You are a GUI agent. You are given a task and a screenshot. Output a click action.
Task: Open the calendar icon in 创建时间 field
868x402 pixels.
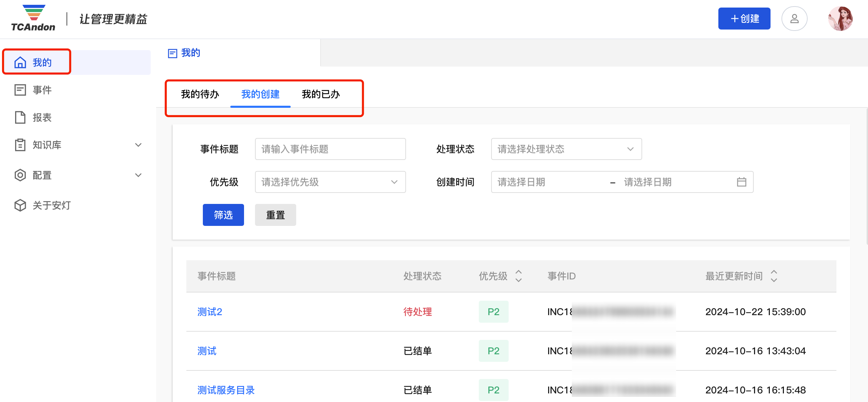tap(741, 182)
